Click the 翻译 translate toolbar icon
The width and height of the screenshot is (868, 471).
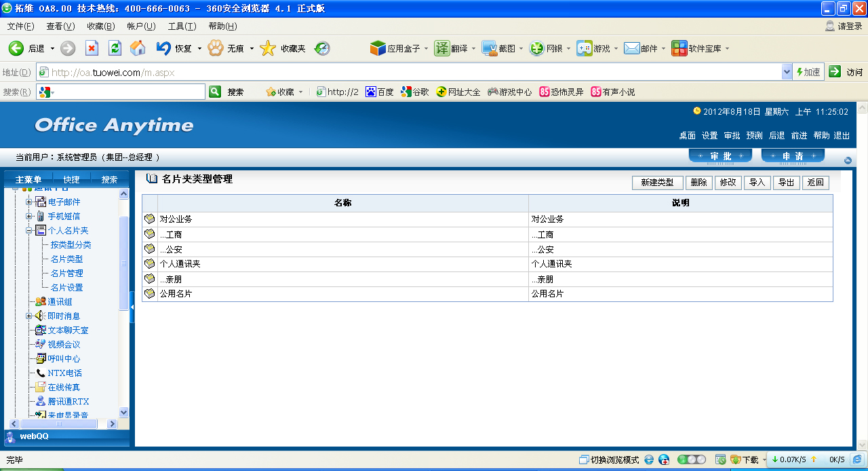(x=442, y=48)
